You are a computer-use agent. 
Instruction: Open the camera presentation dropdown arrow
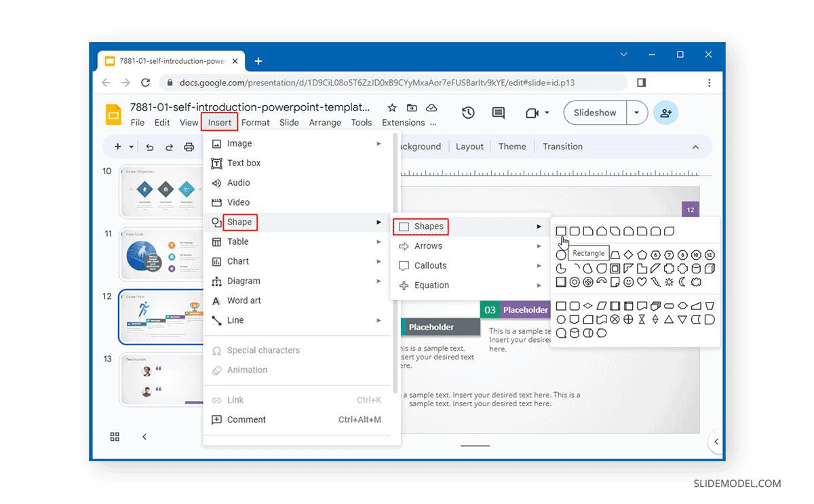click(547, 113)
